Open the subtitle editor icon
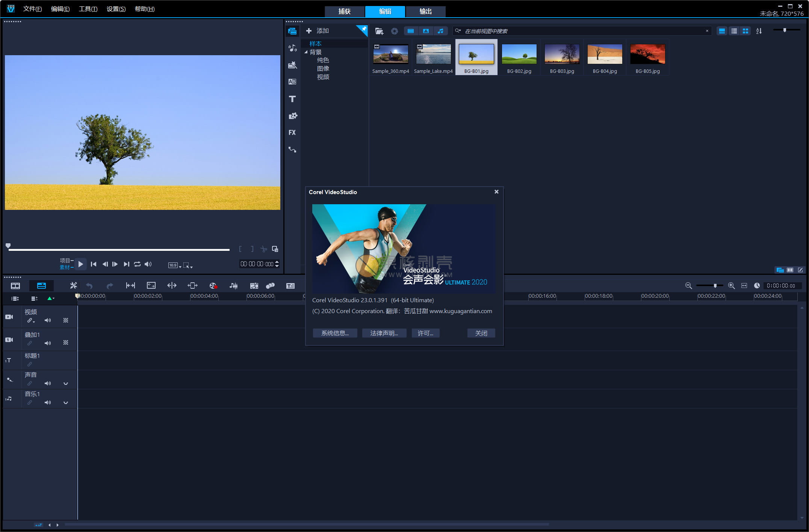809x532 pixels. (x=290, y=286)
